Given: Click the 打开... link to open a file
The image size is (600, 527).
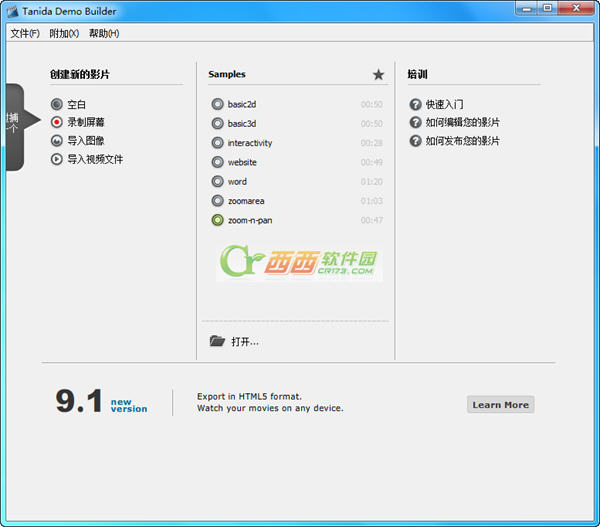Looking at the screenshot, I should point(245,341).
